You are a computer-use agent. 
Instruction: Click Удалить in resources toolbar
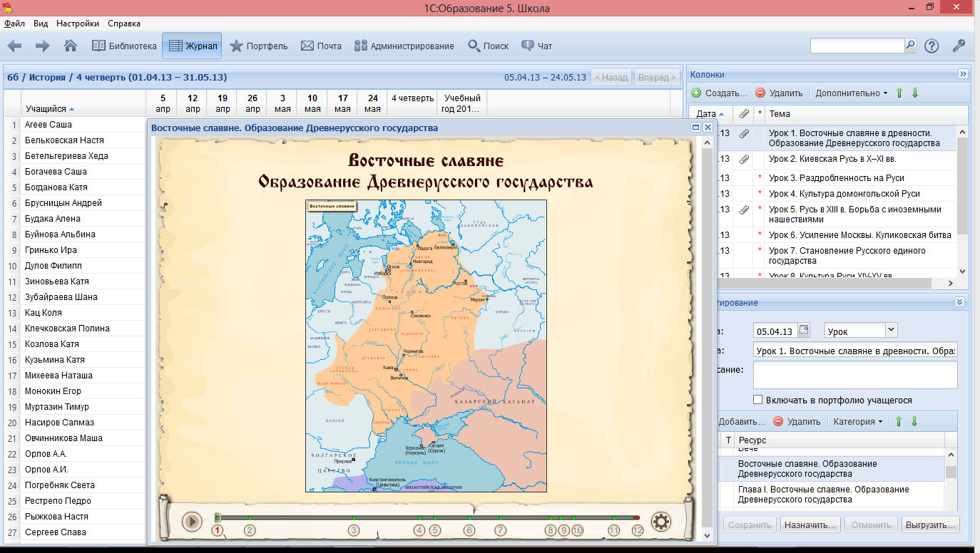[x=797, y=421]
